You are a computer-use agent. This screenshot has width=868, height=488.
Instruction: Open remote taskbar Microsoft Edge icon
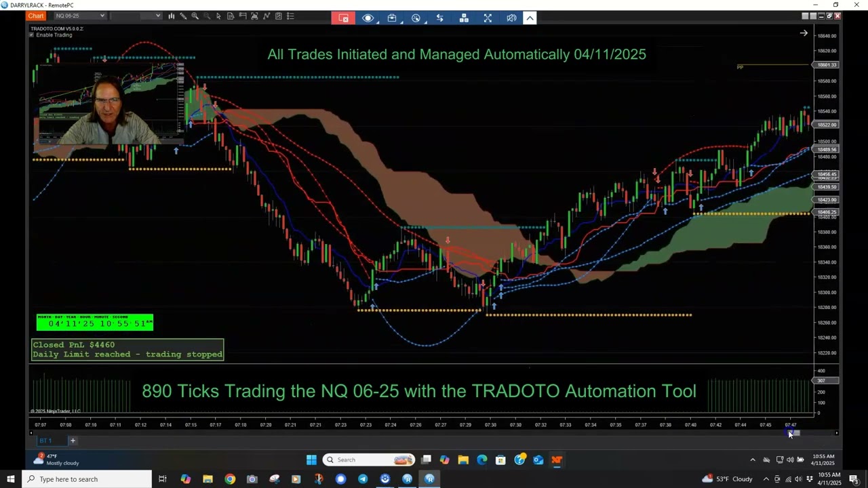(482, 460)
